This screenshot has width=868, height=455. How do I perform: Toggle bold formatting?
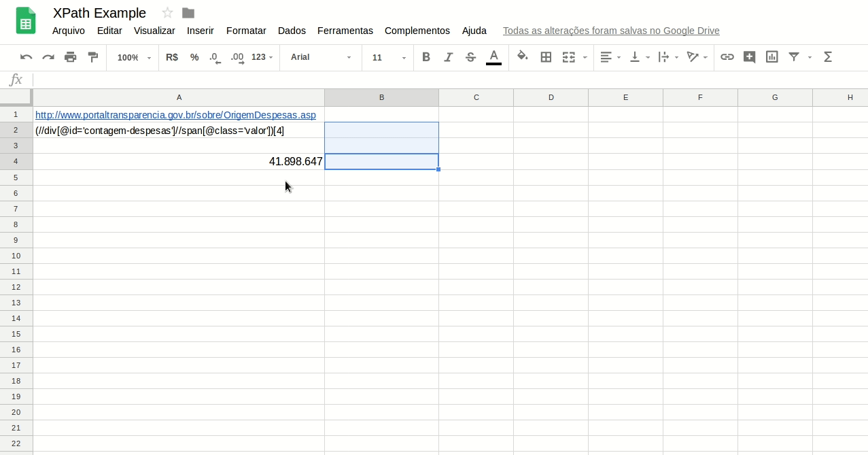[426, 57]
